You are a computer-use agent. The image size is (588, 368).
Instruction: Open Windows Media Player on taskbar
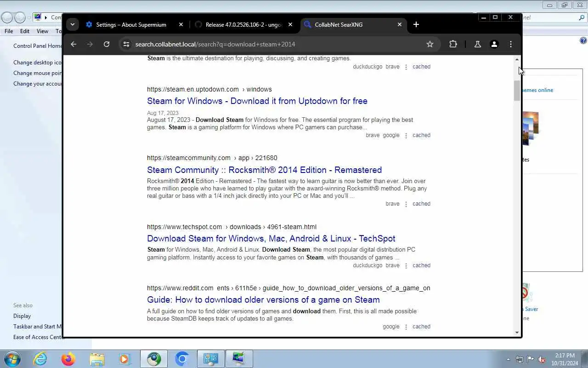point(124,359)
